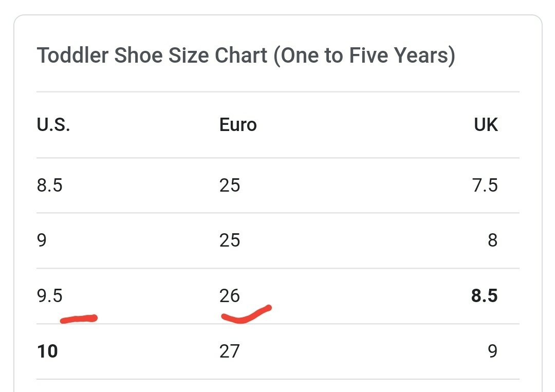
Task: Click the Euro size 27 cell
Action: click(230, 351)
